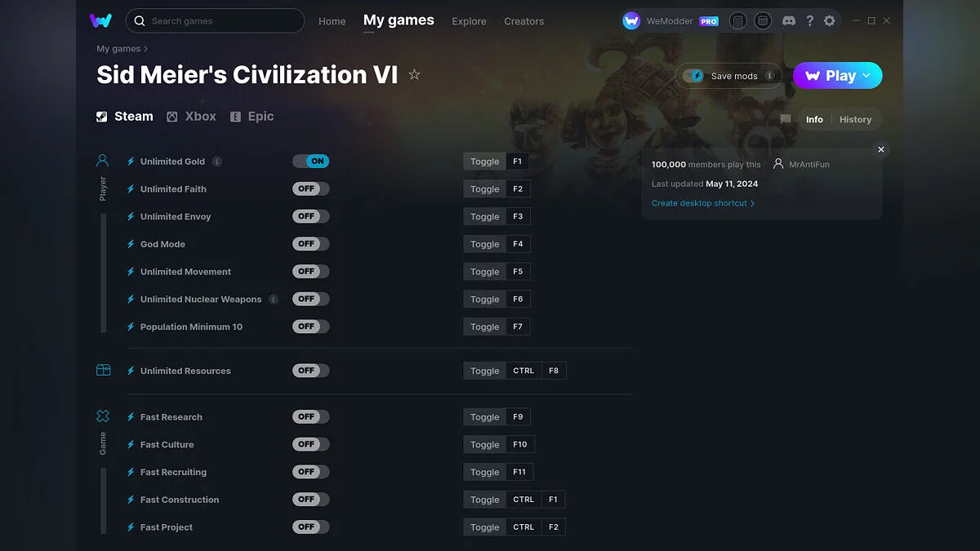Expand the My games breadcrumb chevron
Screen dimensions: 980x551
145,48
